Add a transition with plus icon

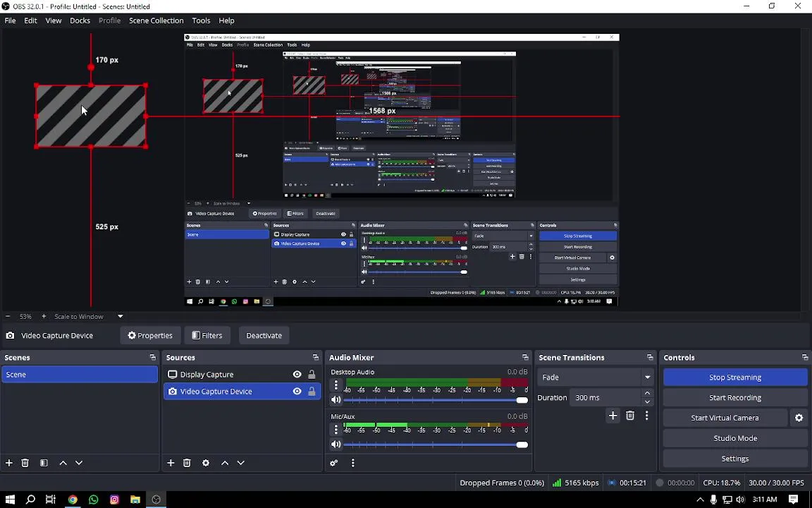click(613, 416)
